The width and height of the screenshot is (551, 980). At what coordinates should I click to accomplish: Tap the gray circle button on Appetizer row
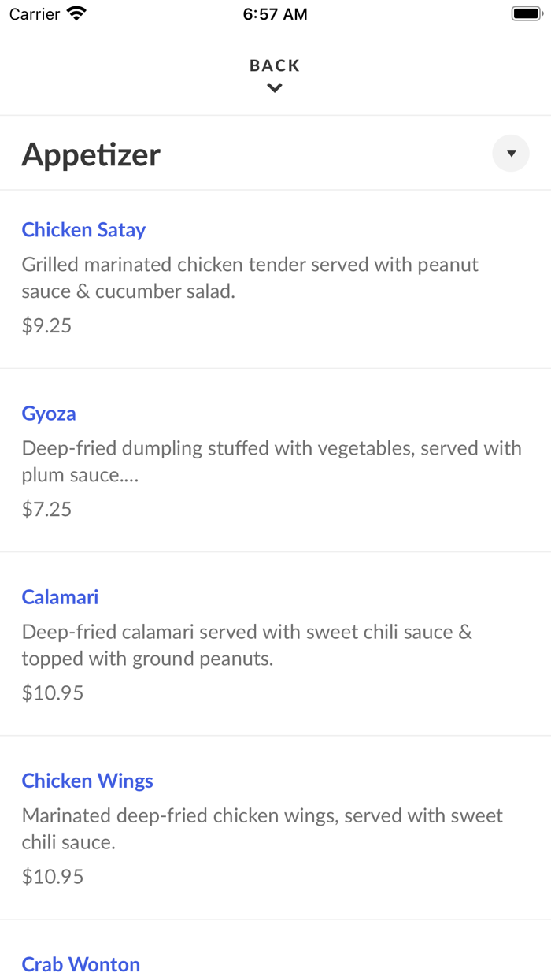510,153
